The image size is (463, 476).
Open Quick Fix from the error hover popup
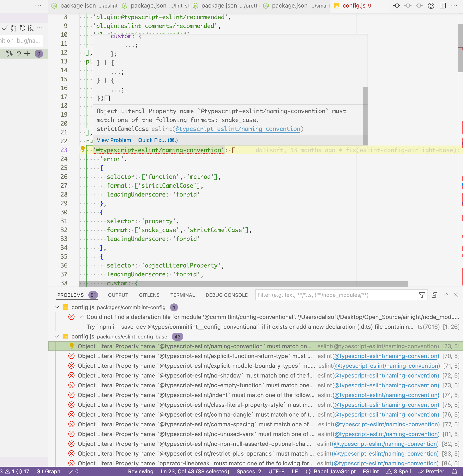point(158,140)
